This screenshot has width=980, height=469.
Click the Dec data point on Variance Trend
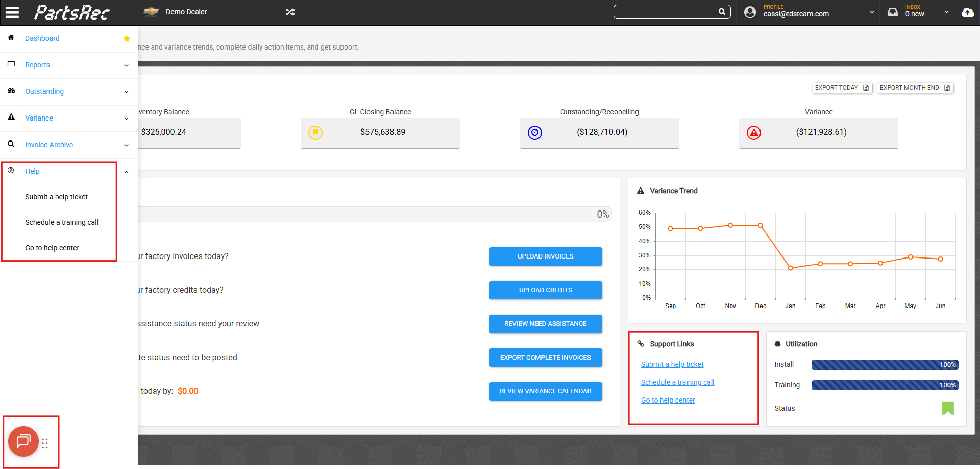click(761, 225)
